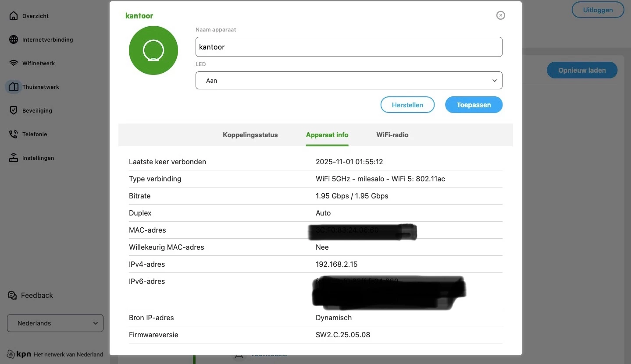
Task: Click the Thuisnetwerk icon in sidebar
Action: (14, 87)
